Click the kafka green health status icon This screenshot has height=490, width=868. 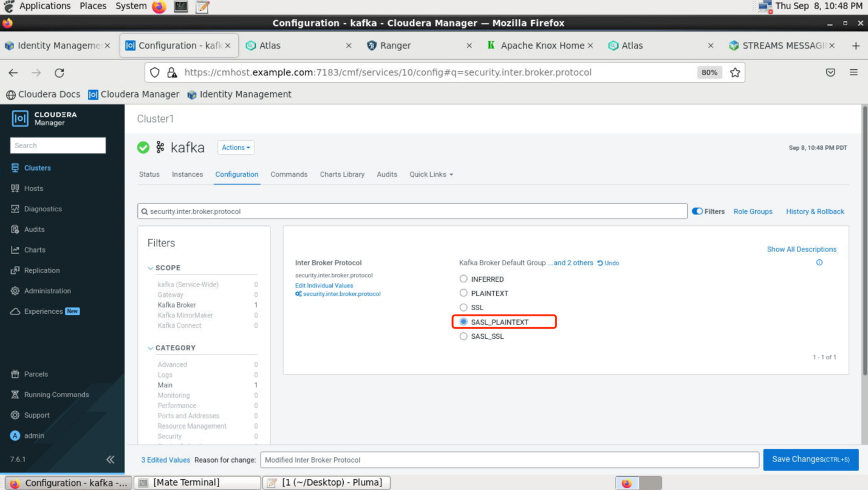(143, 148)
